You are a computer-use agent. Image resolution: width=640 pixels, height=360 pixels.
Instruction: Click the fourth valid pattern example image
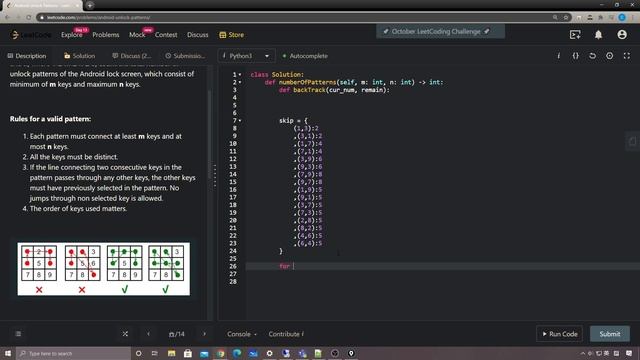166,263
